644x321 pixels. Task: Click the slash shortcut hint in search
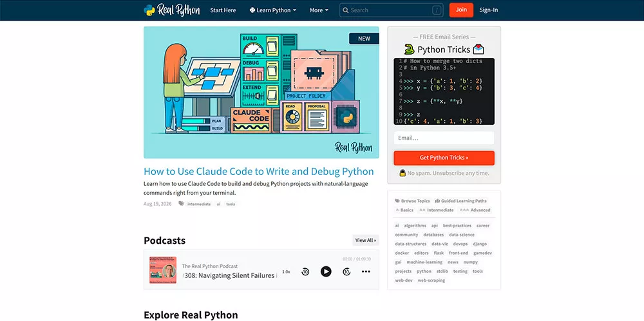click(x=437, y=10)
